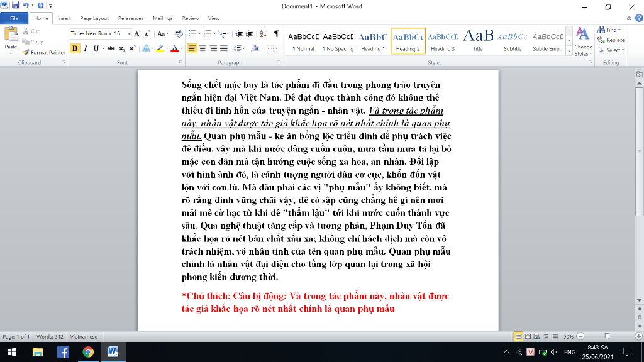The height and width of the screenshot is (362, 644).
Task: Open the Times New Roman font name dropdown
Action: [110, 34]
